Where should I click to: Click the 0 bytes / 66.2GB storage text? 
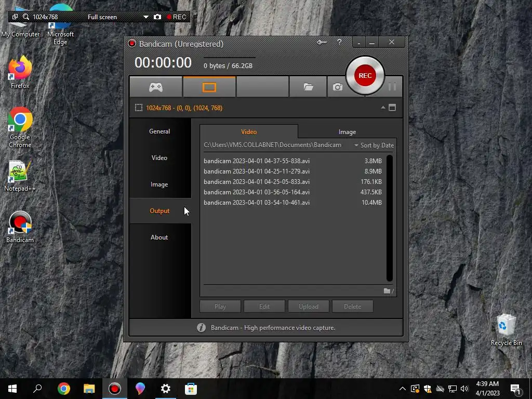pos(228,66)
